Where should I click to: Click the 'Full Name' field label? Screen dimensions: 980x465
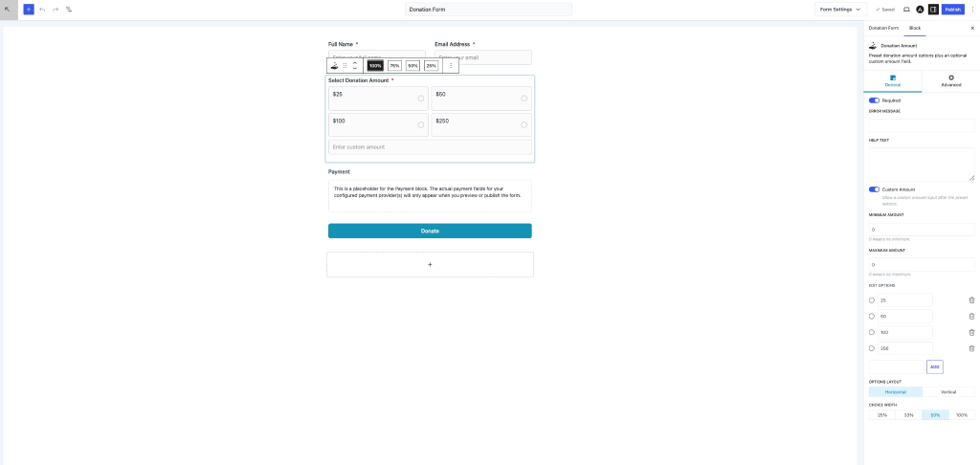click(341, 44)
